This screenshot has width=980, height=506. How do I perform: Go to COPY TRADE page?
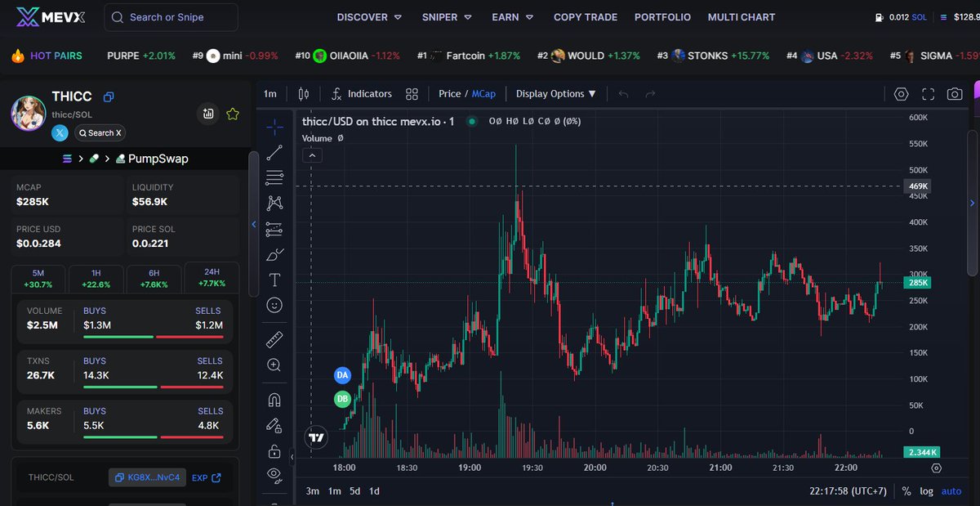(586, 17)
